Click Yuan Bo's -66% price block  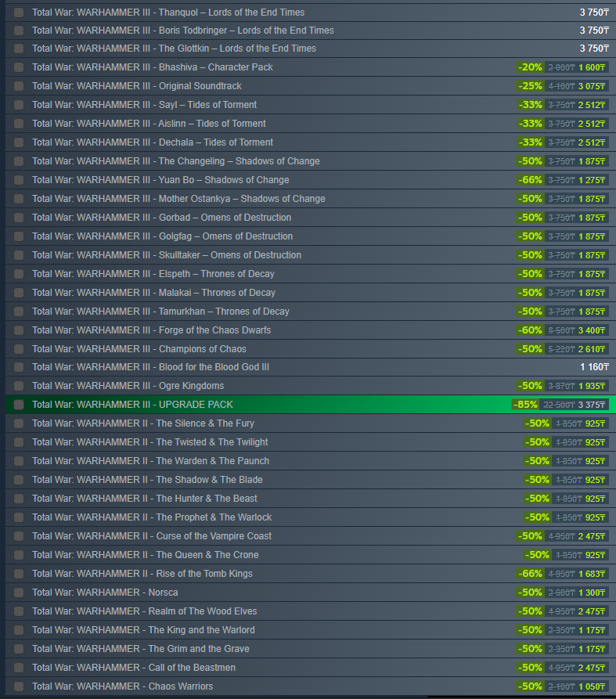click(x=562, y=180)
